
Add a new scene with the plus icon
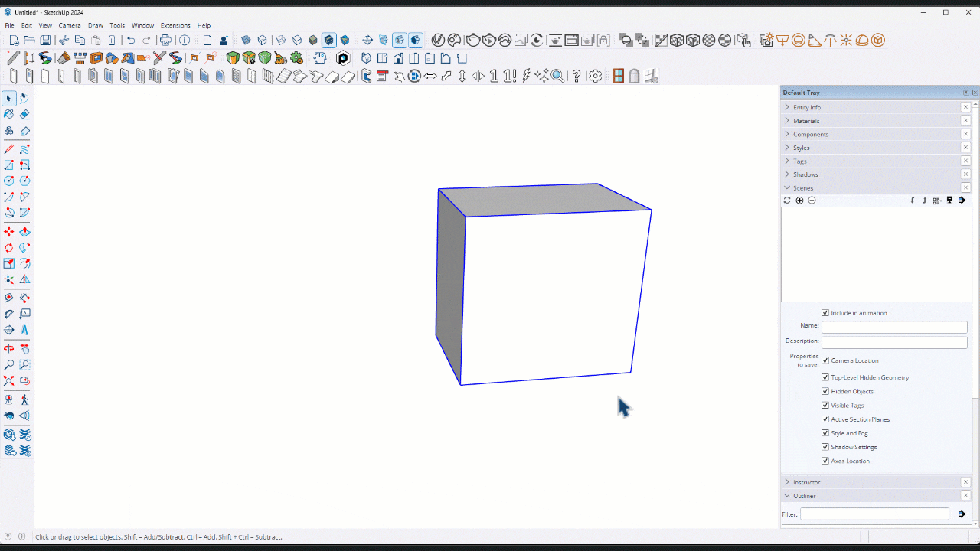pos(799,200)
